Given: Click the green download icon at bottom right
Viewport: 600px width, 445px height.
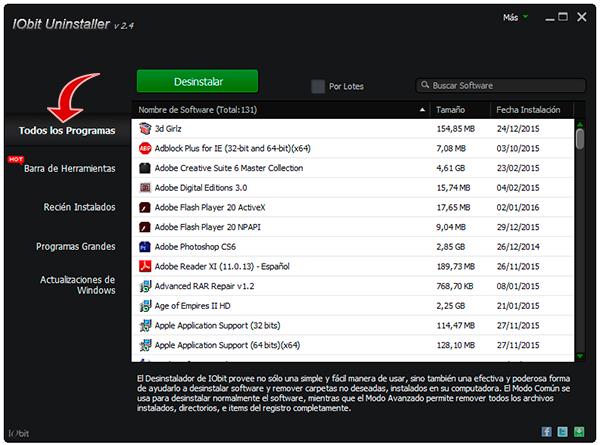Looking at the screenshot, I should [x=579, y=431].
